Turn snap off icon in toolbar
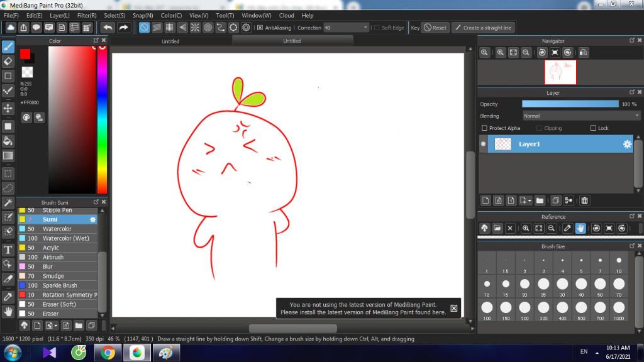 pos(144,28)
